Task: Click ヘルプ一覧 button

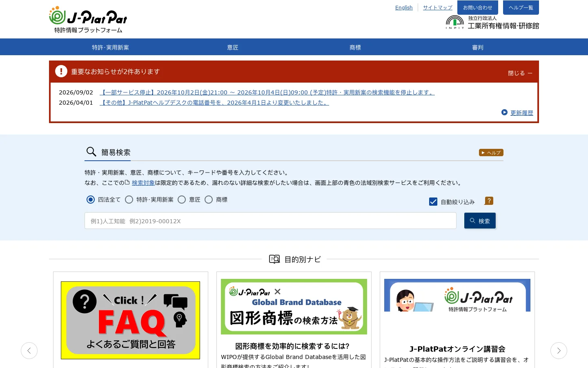Action: tap(521, 8)
